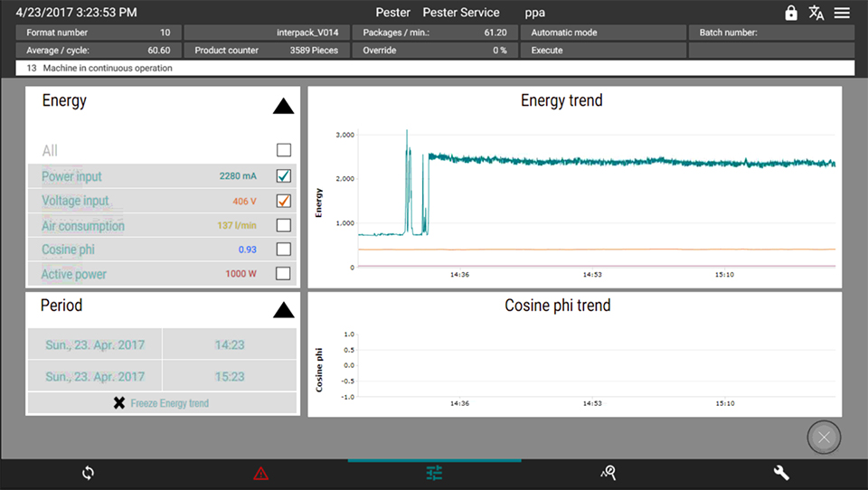Open the diagnostics magnifier icon
This screenshot has width=868, height=490.
point(609,473)
